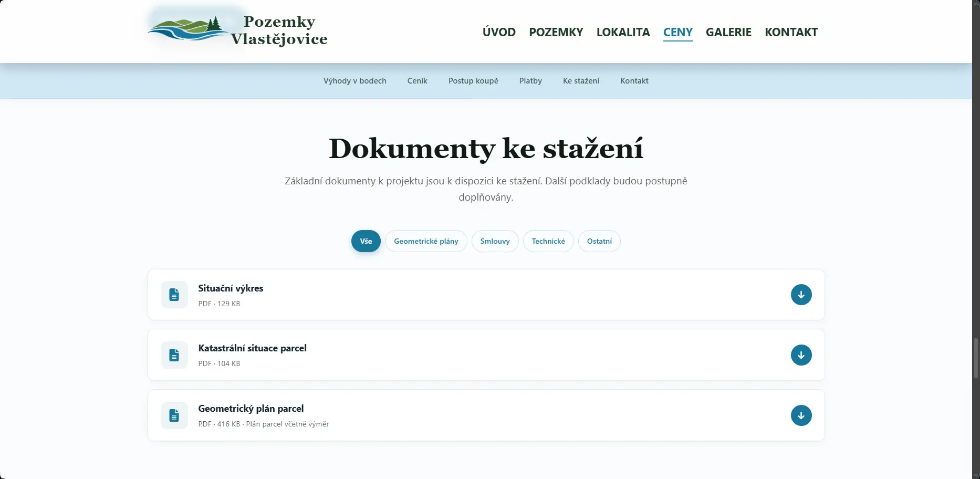Download the Geometrický plán parcel file
The width and height of the screenshot is (980, 479).
click(x=801, y=415)
